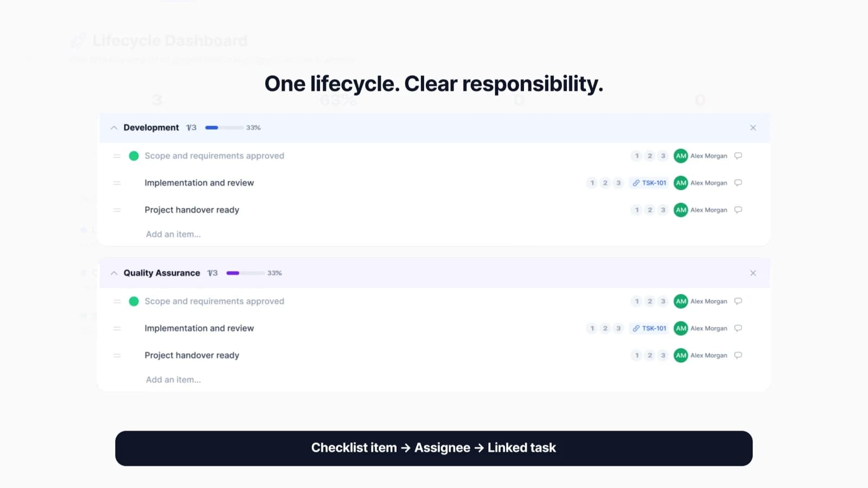Select badge 1 on Quality Assurance Scope row

point(637,301)
